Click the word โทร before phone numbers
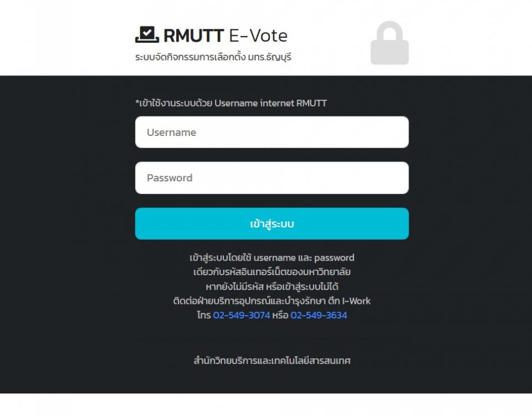 tap(203, 315)
